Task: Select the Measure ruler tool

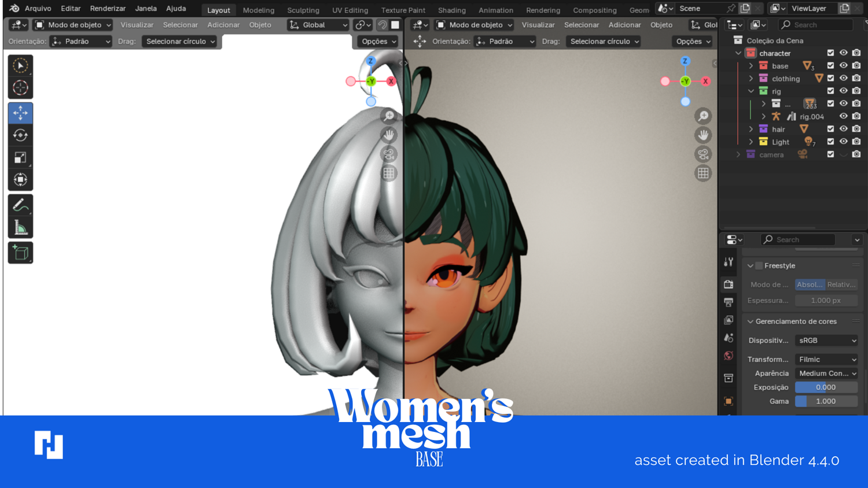Action: pos(20,227)
